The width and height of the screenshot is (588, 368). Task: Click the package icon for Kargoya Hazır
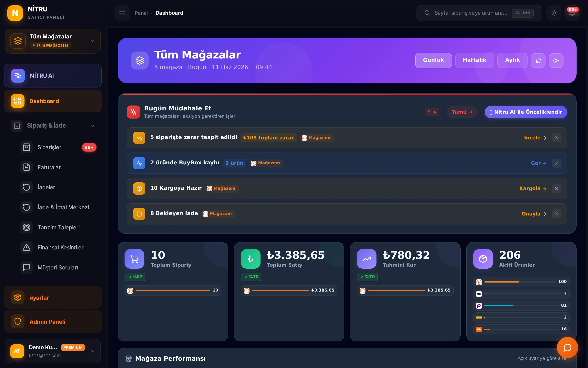[x=139, y=188]
